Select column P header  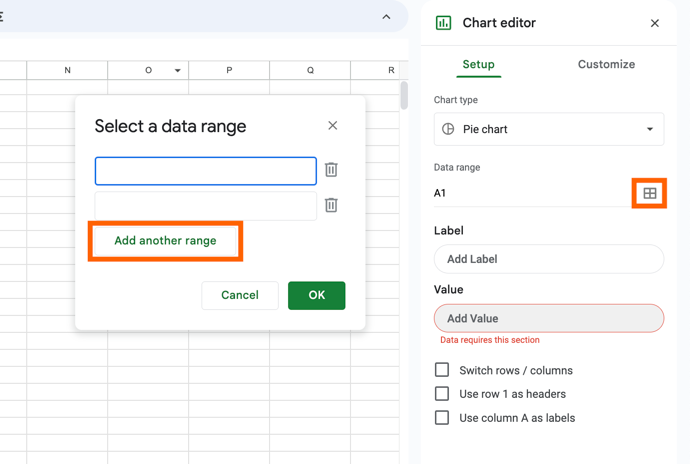(x=229, y=70)
